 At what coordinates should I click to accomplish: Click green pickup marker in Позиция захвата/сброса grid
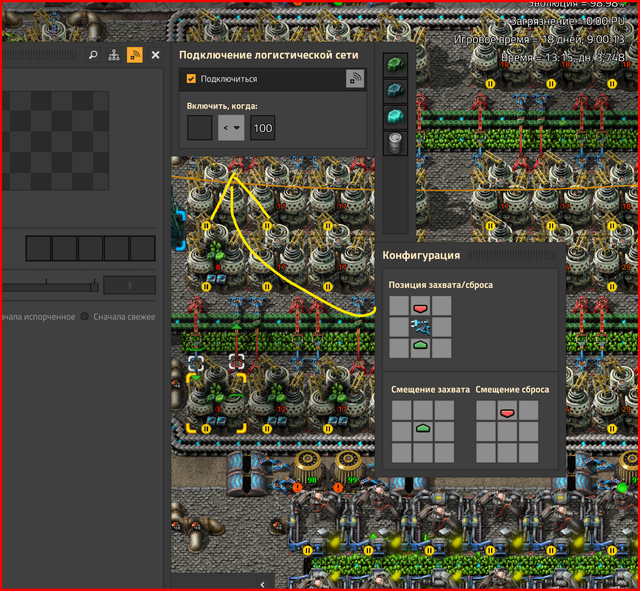[x=420, y=346]
